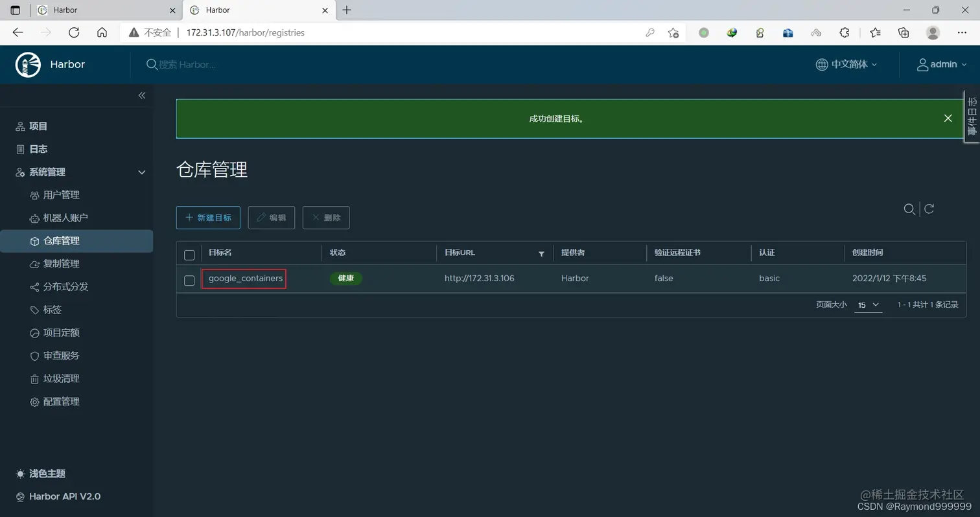
Task: Switch to light theme 浅色主题
Action: pyautogui.click(x=41, y=474)
